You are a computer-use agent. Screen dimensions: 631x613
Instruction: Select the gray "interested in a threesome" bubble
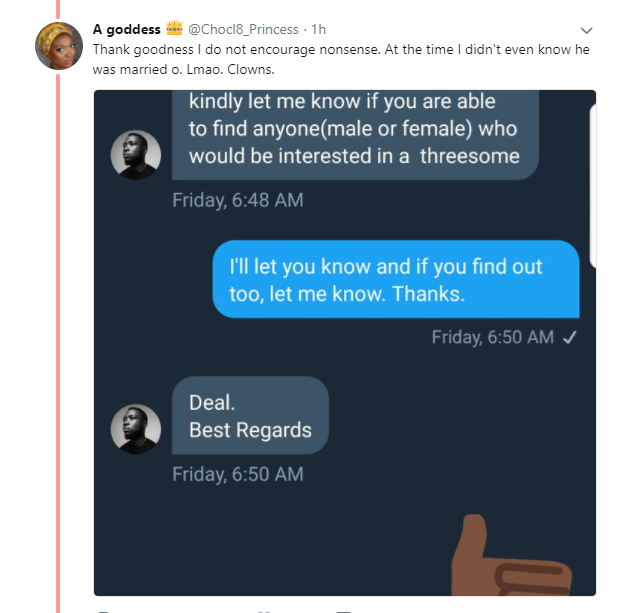355,135
